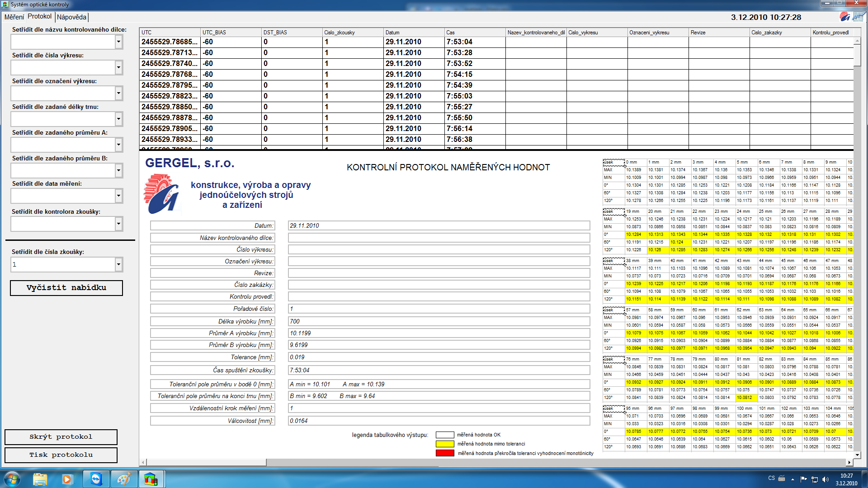Open the Nápověda tab

point(71,17)
